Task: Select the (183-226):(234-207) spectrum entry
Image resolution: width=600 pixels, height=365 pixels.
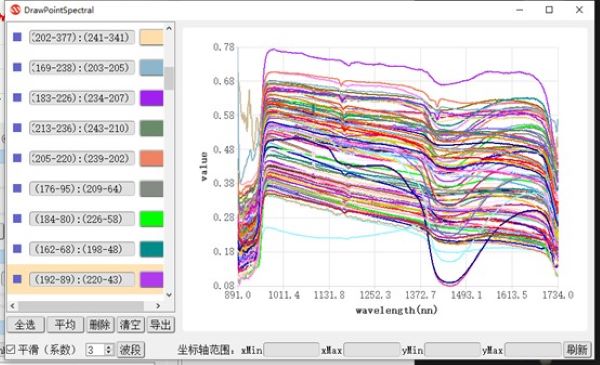Action: tap(82, 98)
